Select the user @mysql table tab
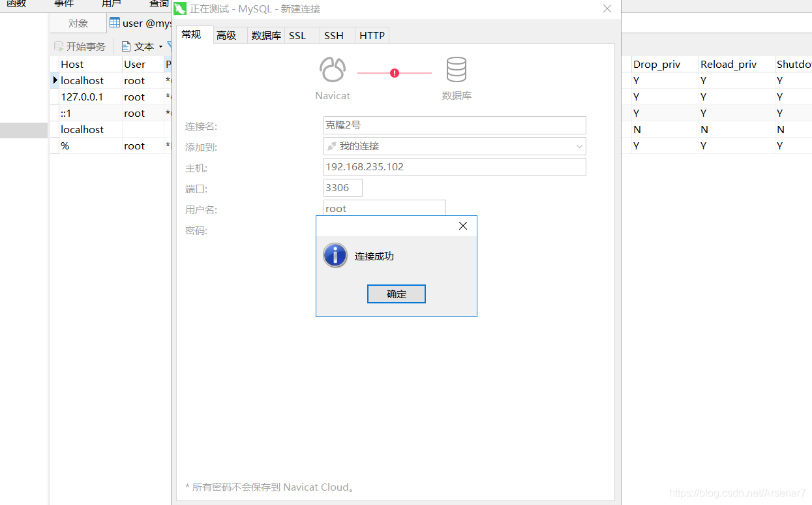812x505 pixels. click(140, 23)
